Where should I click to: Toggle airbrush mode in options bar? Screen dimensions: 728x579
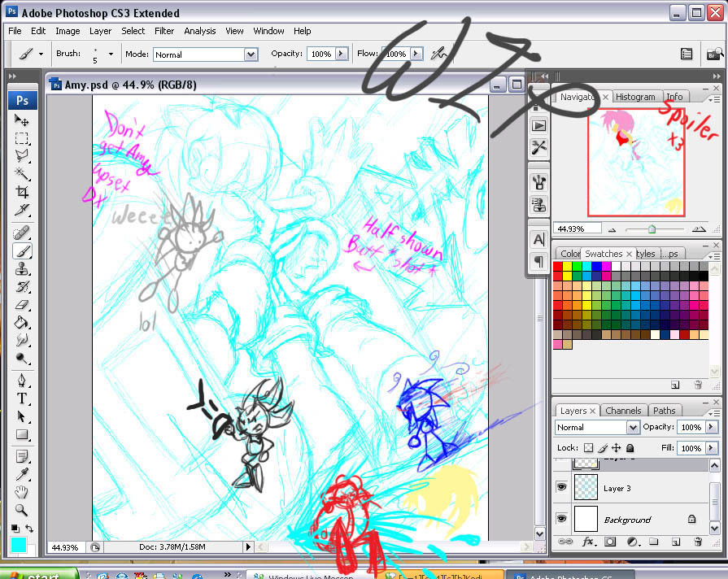click(438, 54)
